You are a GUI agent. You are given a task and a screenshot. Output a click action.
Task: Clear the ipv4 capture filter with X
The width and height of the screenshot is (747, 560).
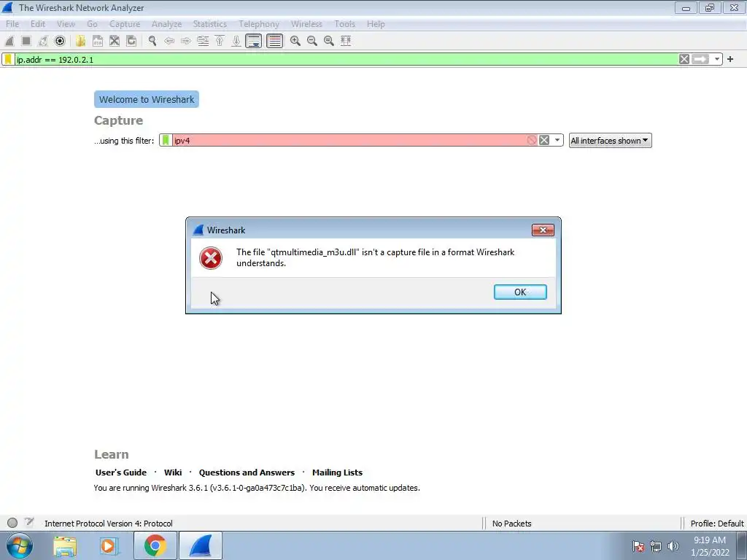(x=544, y=140)
